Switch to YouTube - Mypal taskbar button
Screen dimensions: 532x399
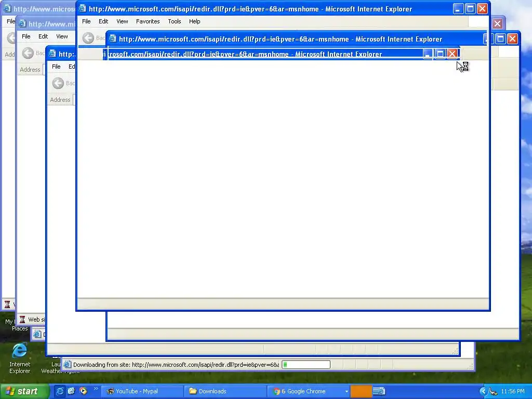(x=141, y=391)
